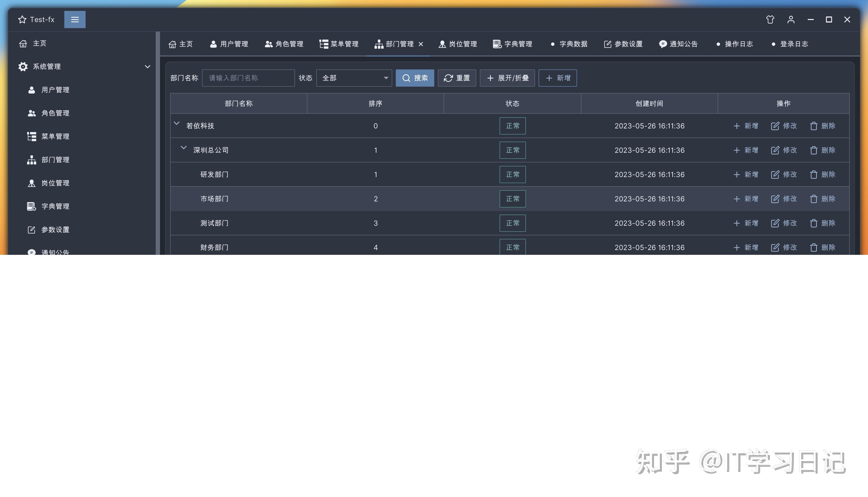Open the user profile icon top right

click(x=791, y=20)
